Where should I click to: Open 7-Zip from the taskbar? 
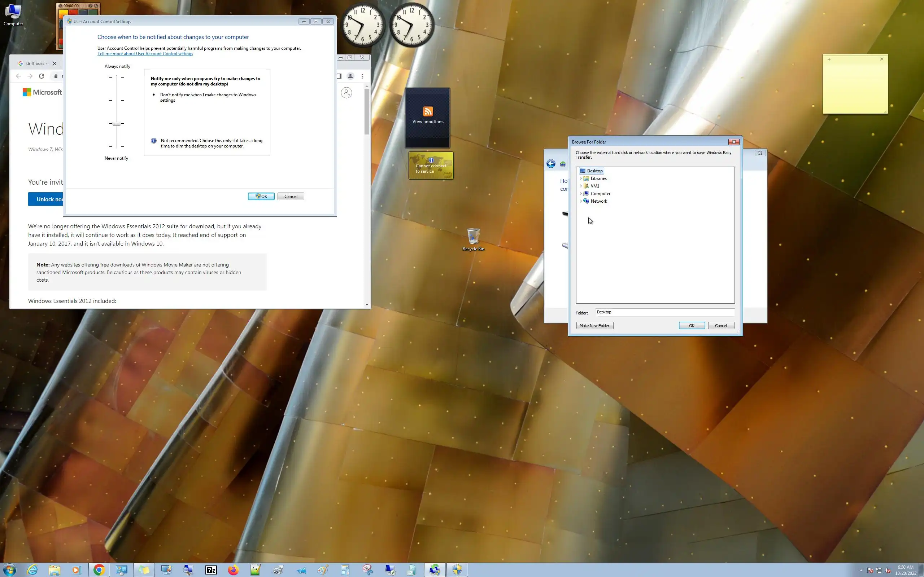tap(211, 570)
